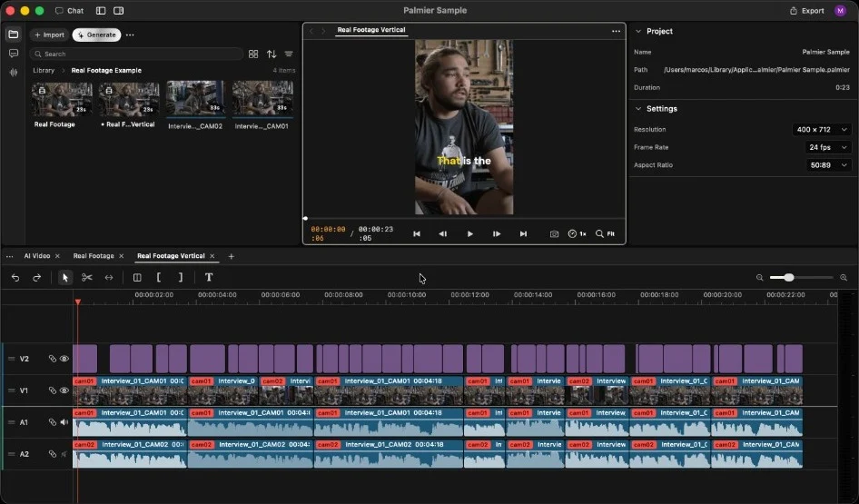This screenshot has width=859, height=504.
Task: Step forward one frame
Action: point(497,234)
